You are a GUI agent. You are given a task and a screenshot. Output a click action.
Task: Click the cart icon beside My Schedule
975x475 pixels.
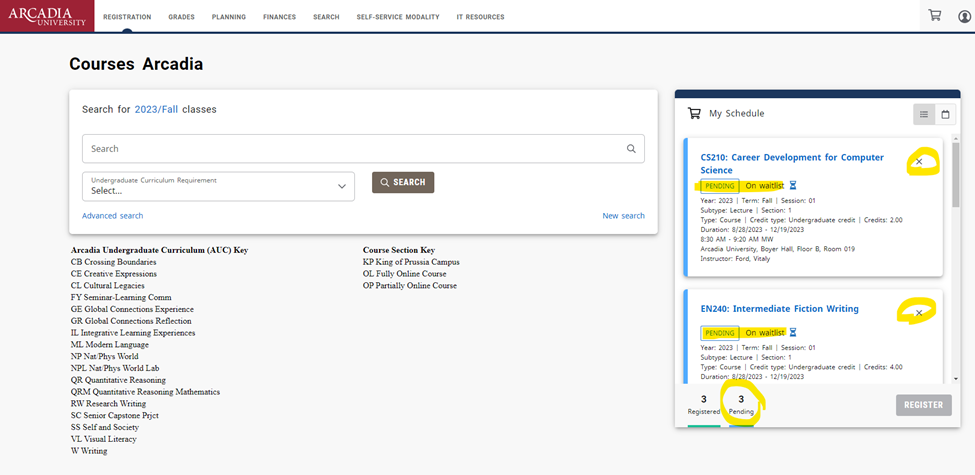[x=694, y=113]
